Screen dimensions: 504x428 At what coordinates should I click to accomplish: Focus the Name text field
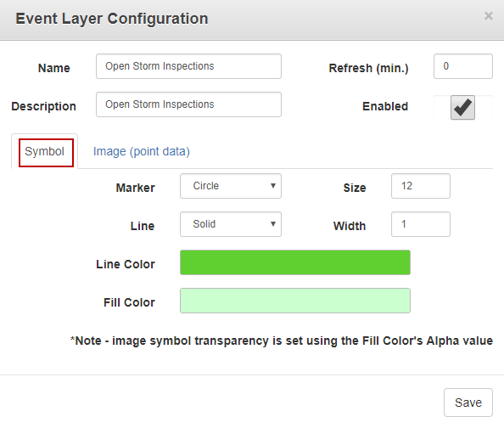188,66
